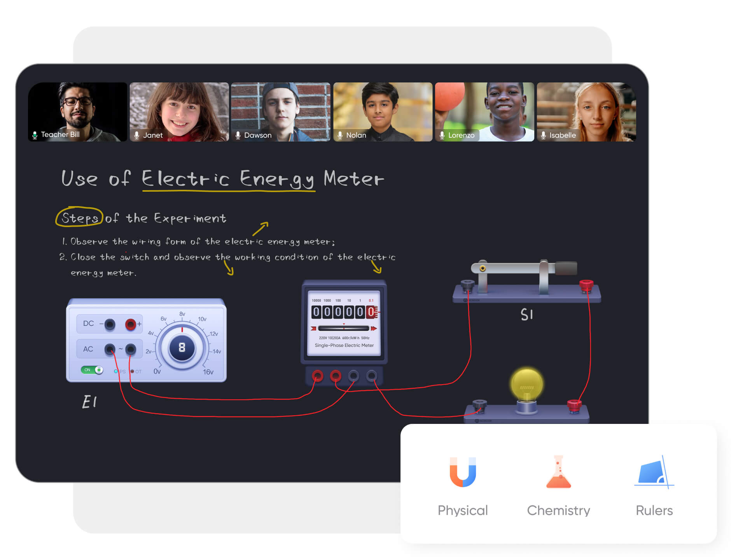
Task: Mute Janet's microphone icon
Action: tap(136, 135)
